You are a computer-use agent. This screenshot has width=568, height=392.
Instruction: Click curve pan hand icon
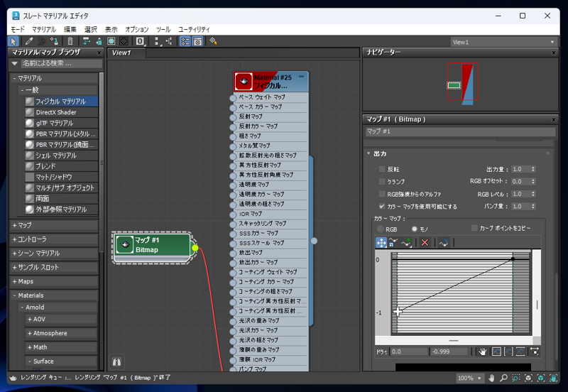tap(483, 352)
